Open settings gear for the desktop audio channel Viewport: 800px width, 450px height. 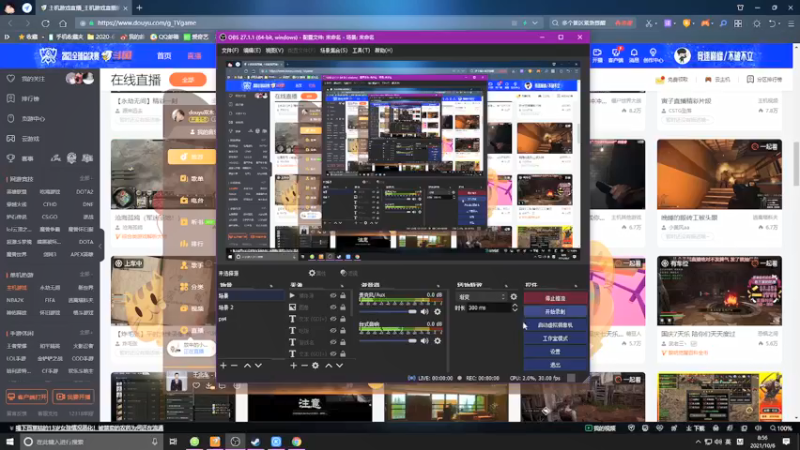[x=437, y=341]
